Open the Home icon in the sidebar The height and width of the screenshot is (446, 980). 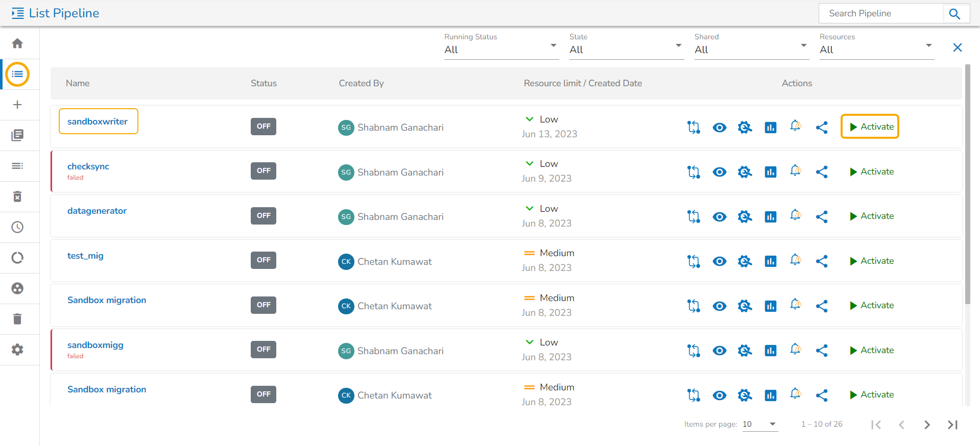17,43
